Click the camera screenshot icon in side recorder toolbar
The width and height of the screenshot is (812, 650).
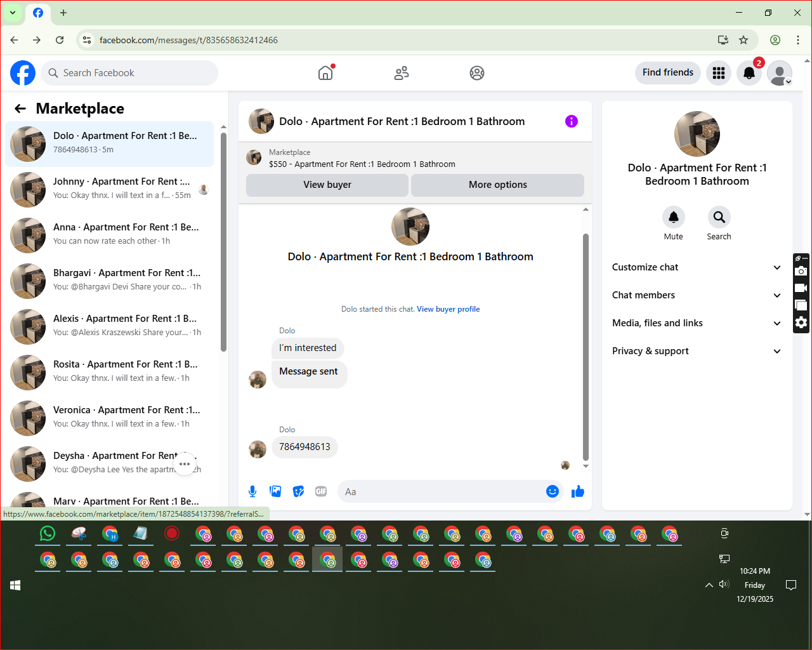pyautogui.click(x=801, y=271)
